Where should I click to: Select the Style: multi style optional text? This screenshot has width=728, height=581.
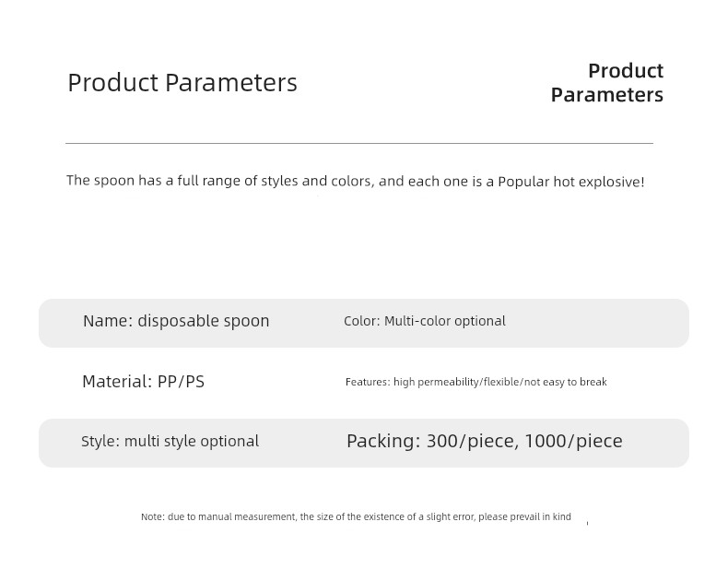click(170, 441)
